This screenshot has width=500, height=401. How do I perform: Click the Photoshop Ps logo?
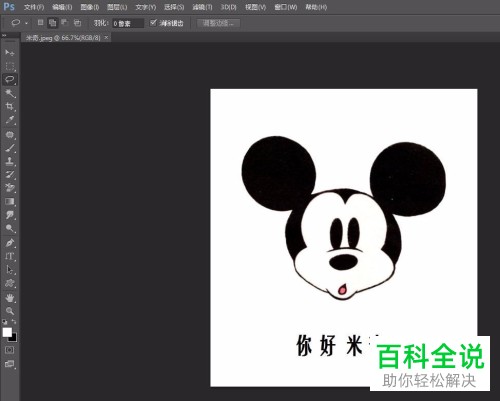9,6
